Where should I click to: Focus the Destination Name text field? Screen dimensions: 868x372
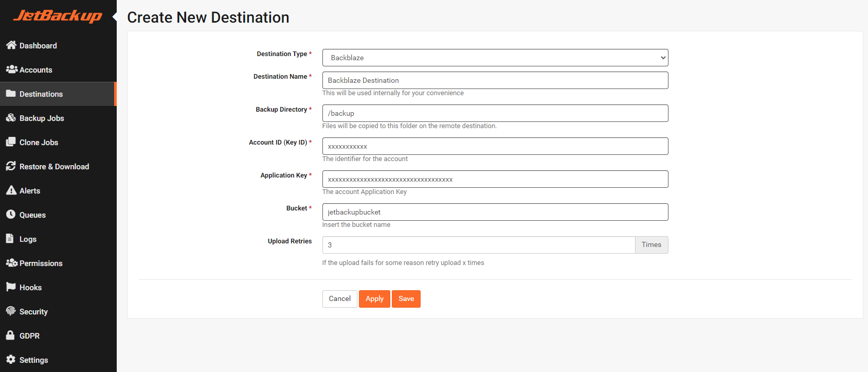tap(495, 80)
